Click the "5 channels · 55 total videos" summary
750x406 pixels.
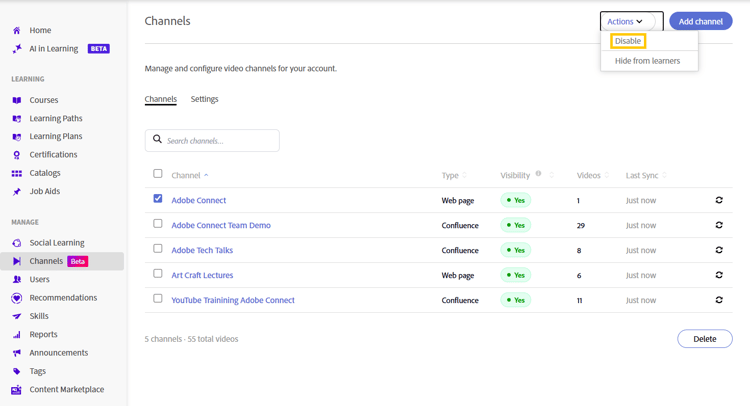tap(191, 339)
